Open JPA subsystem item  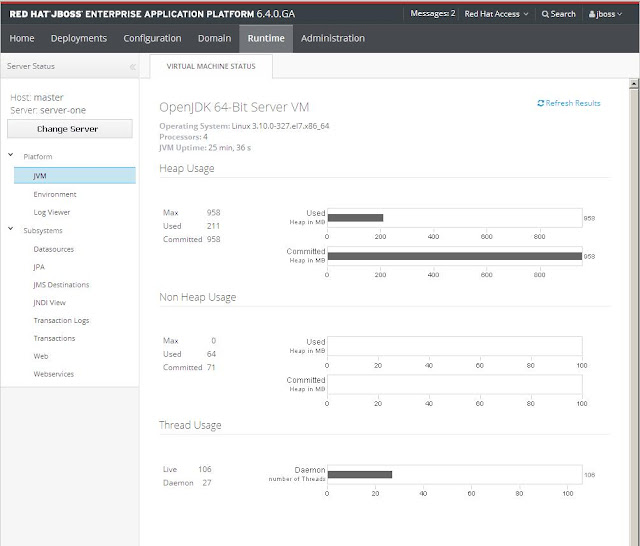(x=39, y=267)
